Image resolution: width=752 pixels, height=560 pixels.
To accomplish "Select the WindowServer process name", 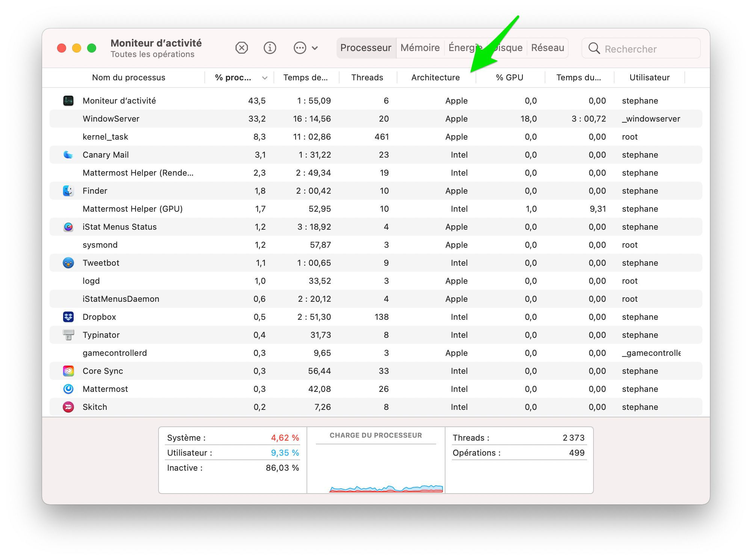I will [111, 119].
